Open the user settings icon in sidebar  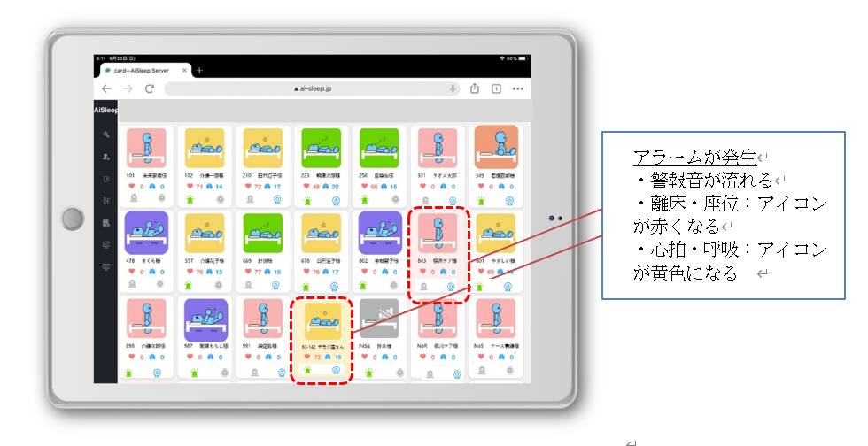pos(106,157)
